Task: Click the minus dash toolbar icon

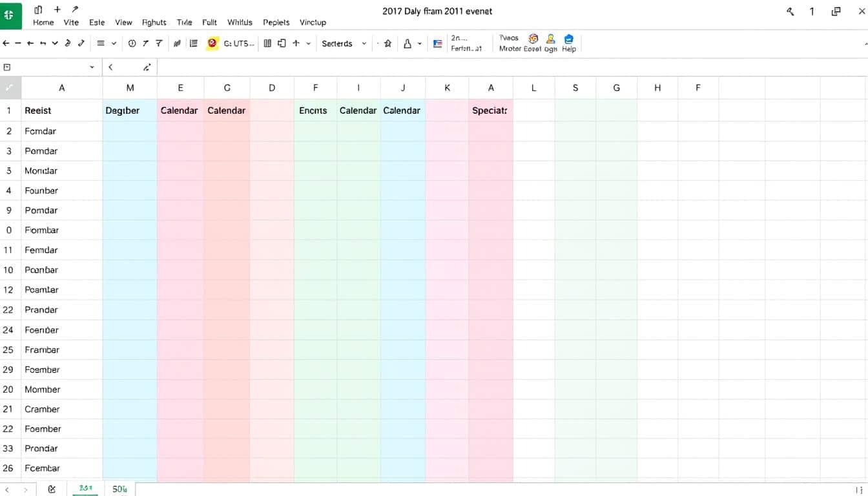Action: [x=18, y=43]
